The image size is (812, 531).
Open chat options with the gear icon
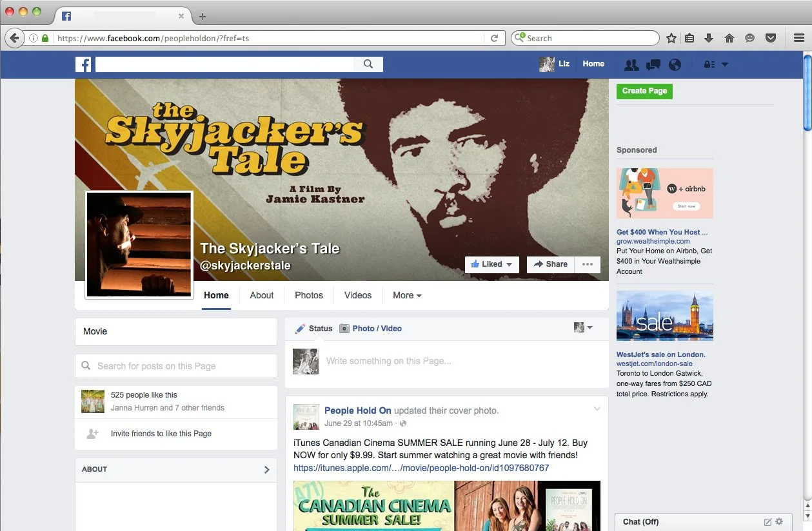779,522
